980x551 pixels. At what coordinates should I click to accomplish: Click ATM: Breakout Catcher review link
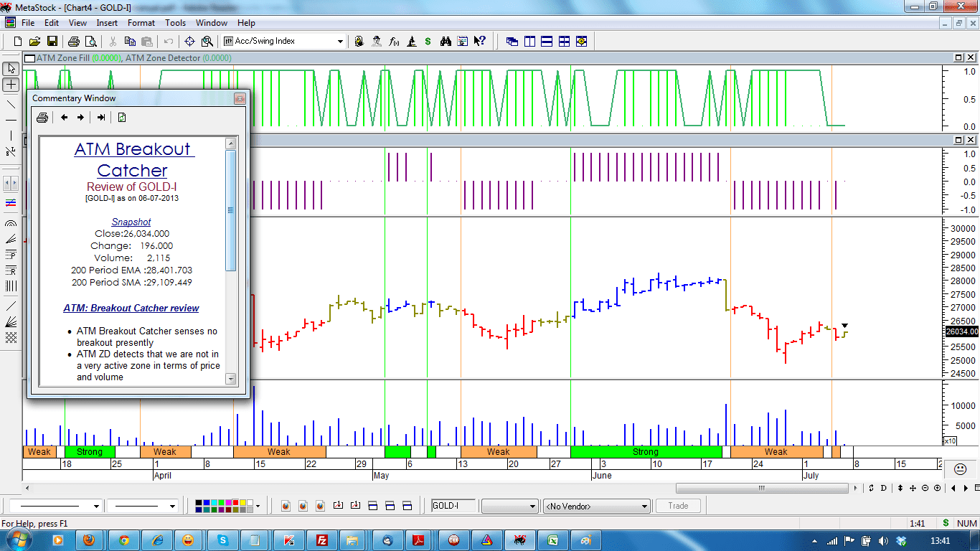click(x=131, y=308)
